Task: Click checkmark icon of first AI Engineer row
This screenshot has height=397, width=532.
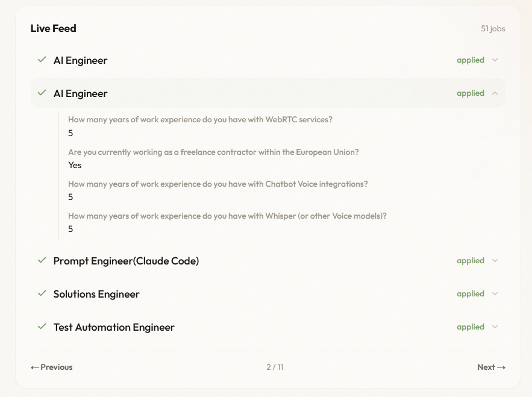Action: point(42,60)
